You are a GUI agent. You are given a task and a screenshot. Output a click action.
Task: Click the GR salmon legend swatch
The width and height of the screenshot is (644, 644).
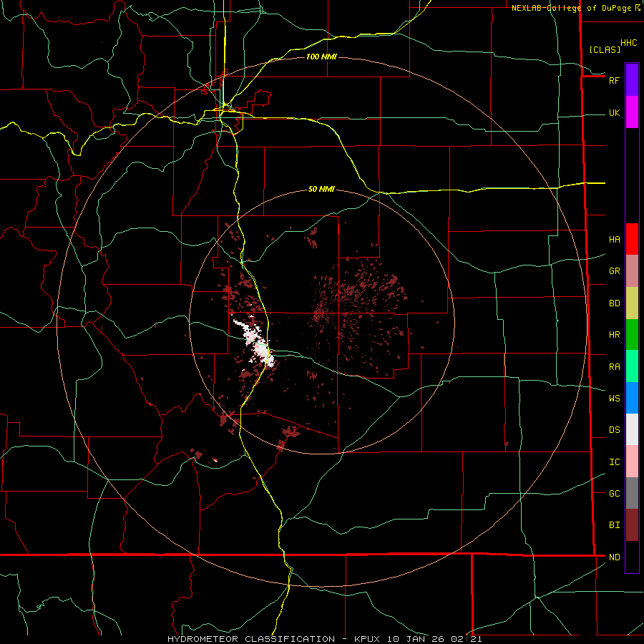click(x=632, y=271)
